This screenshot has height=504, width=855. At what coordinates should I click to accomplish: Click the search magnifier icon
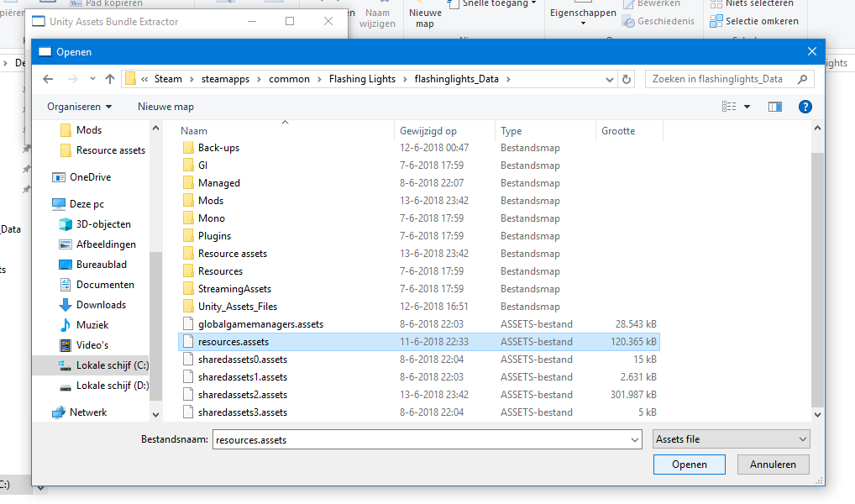[802, 79]
